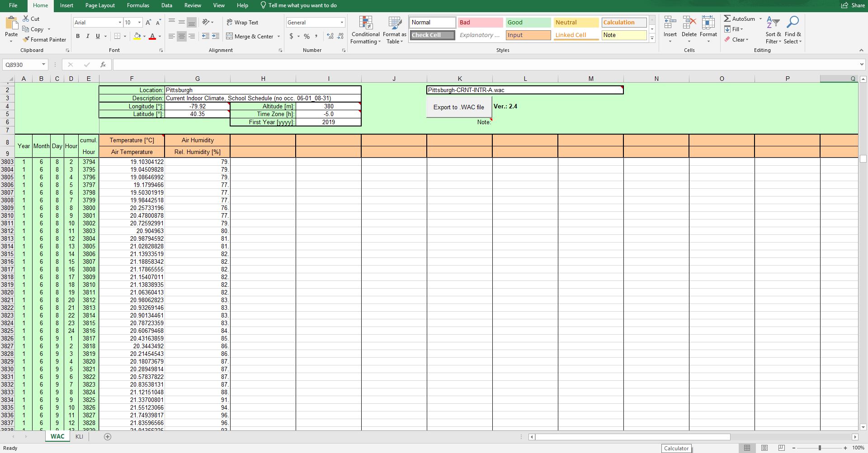Click the Export to .WAC file button

[x=458, y=107]
